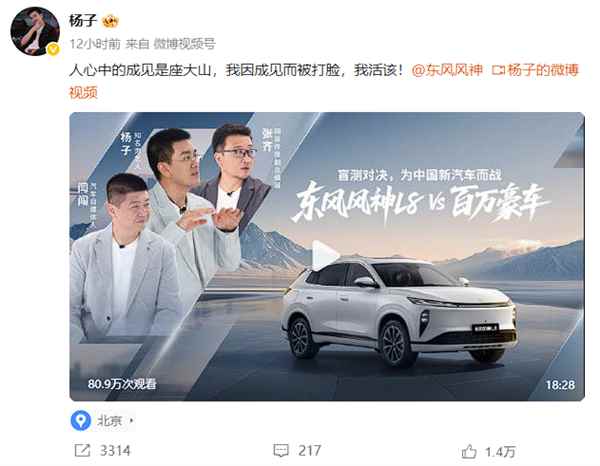Click the 微博视频号 source link
This screenshot has height=466, width=600.
click(184, 44)
